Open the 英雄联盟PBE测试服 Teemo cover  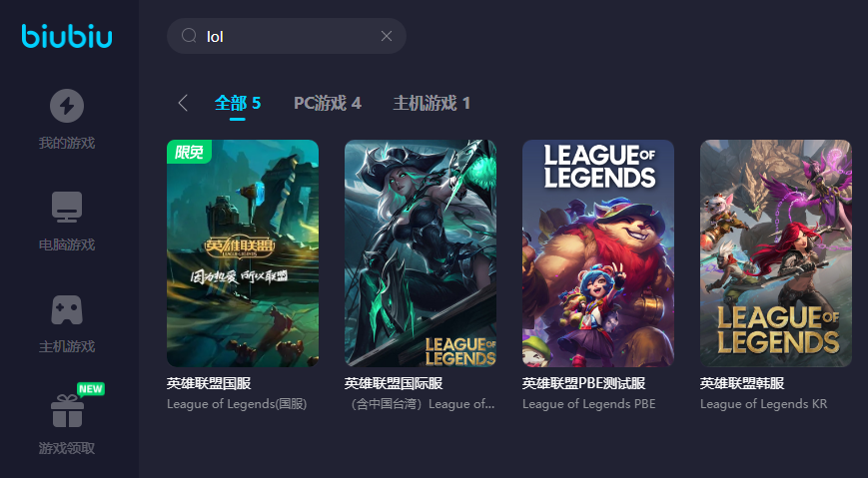598,252
